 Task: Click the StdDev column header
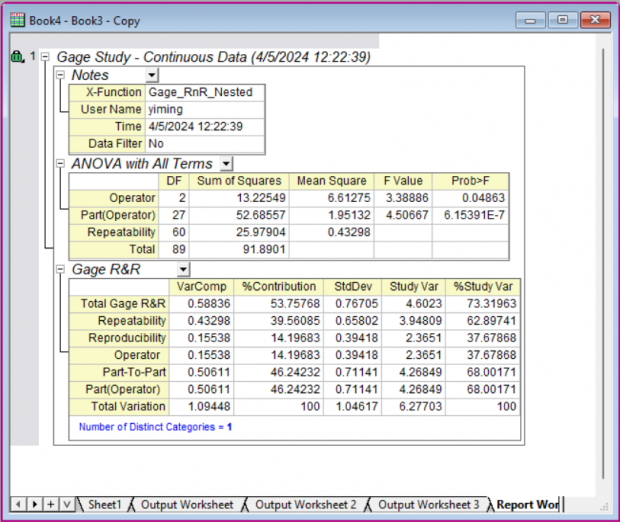[x=353, y=286]
